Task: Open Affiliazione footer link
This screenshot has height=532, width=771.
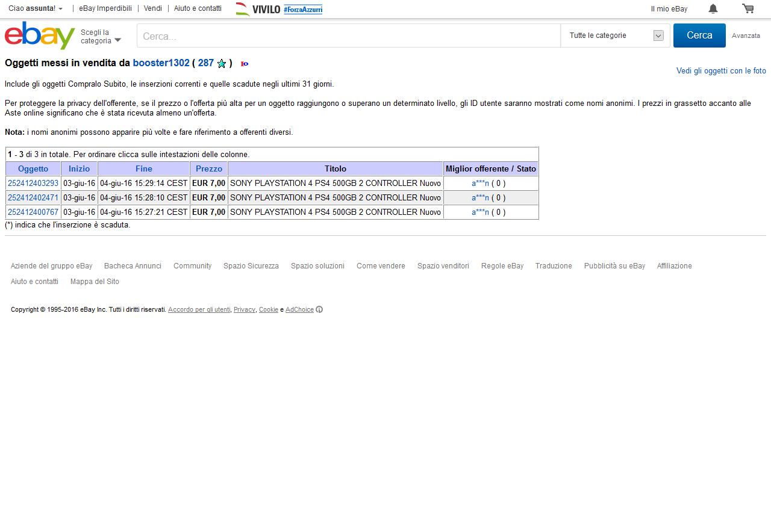Action: pos(675,266)
